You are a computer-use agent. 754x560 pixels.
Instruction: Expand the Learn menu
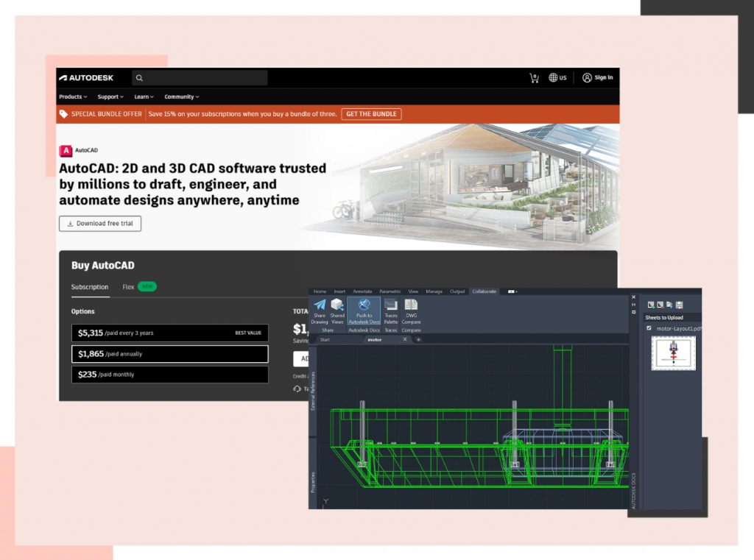pyautogui.click(x=144, y=96)
